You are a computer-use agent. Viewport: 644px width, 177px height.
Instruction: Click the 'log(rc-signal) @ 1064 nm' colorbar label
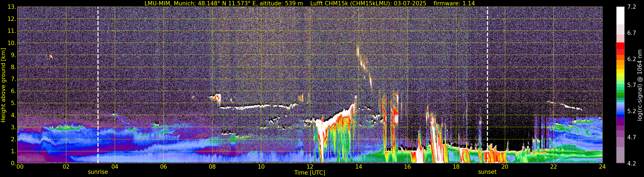(640, 85)
